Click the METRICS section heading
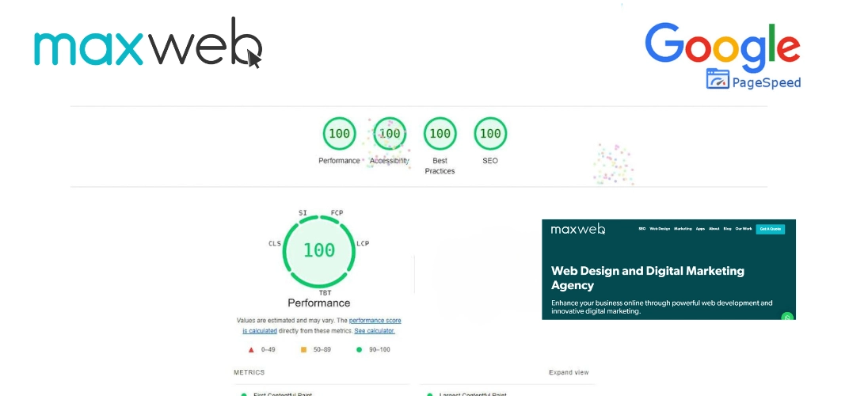 pyautogui.click(x=249, y=372)
